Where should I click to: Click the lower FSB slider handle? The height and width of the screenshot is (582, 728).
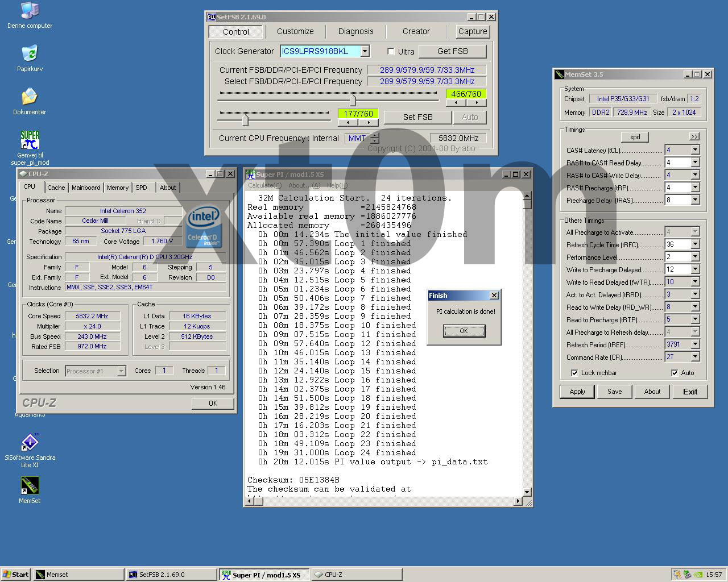pyautogui.click(x=245, y=120)
